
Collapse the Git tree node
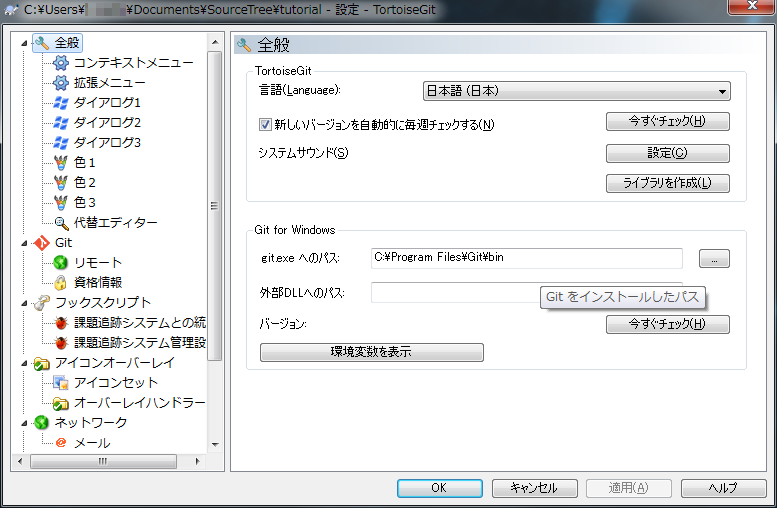coord(24,243)
